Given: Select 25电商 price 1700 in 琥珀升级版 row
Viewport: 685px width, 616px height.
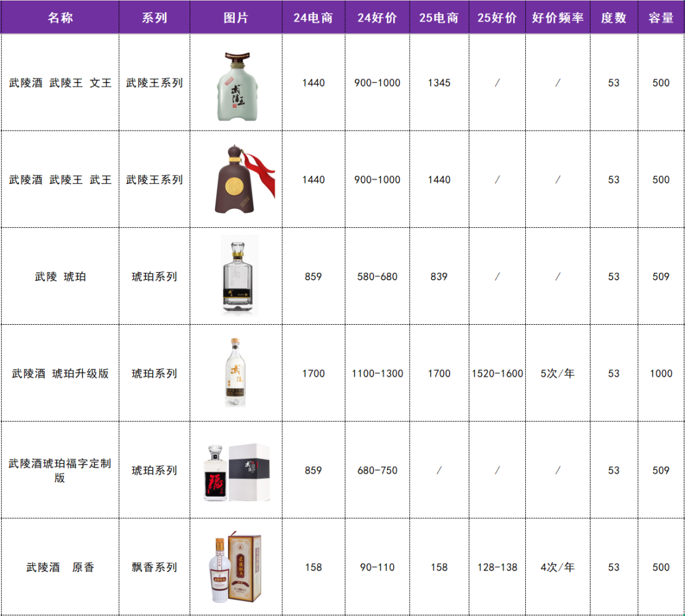Looking at the screenshot, I should 439,374.
